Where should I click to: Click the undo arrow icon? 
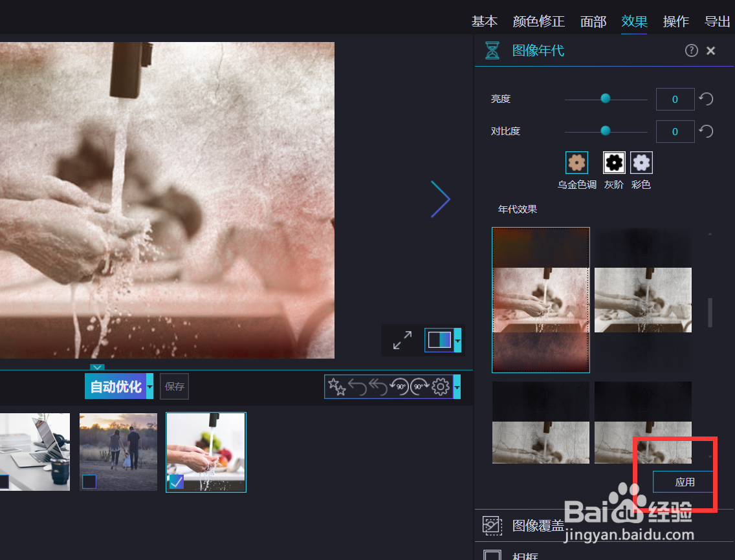[357, 386]
